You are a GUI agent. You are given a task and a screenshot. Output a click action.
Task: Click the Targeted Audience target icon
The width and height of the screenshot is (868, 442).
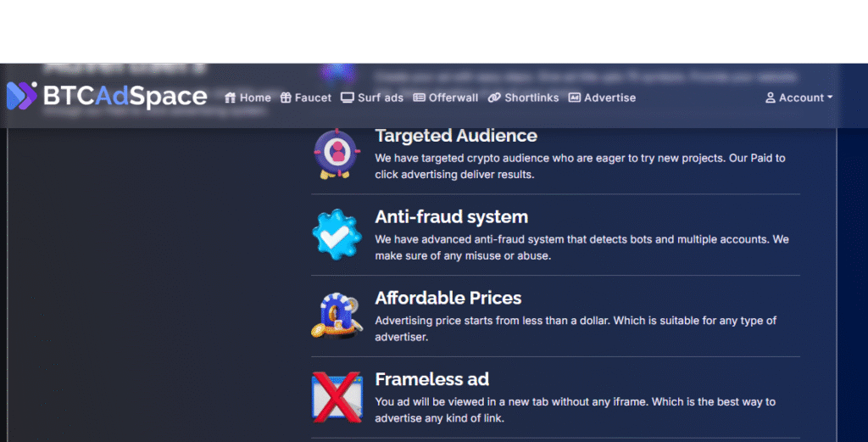coord(337,153)
